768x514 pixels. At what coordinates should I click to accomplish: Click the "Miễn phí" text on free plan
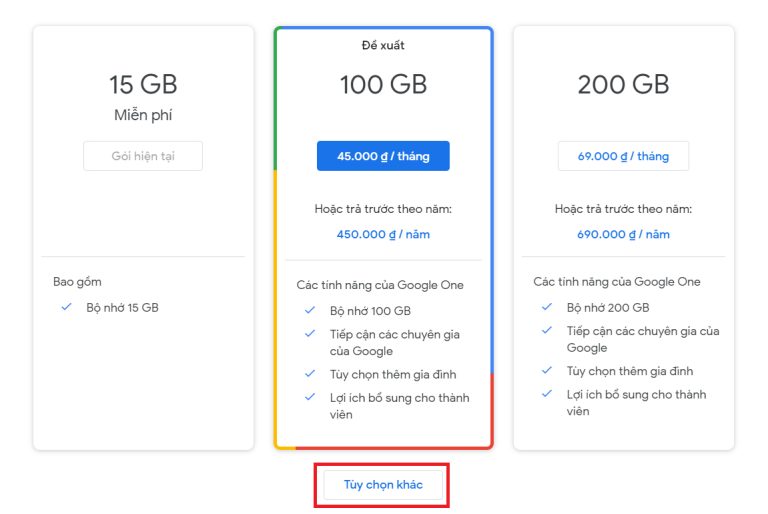click(143, 115)
